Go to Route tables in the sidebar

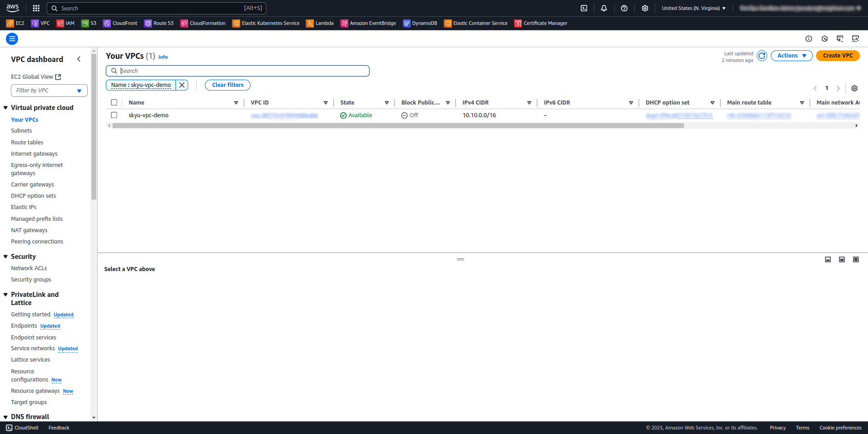tap(27, 143)
